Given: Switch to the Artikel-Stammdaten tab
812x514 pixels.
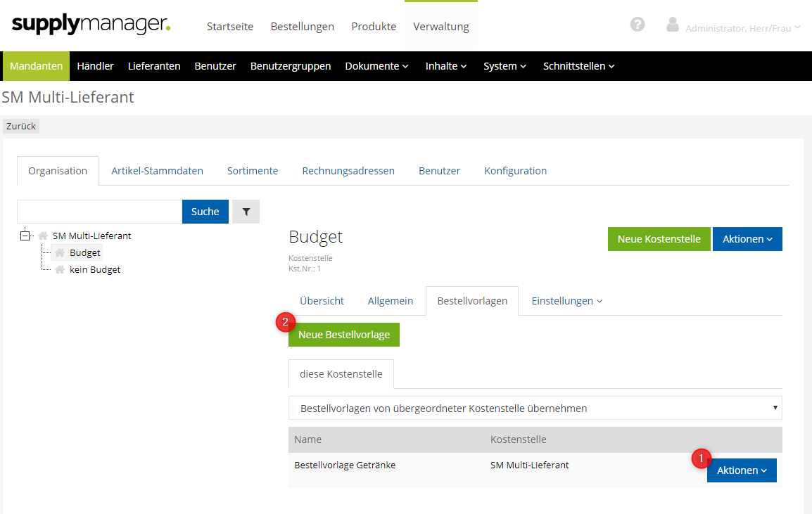Looking at the screenshot, I should (x=157, y=171).
